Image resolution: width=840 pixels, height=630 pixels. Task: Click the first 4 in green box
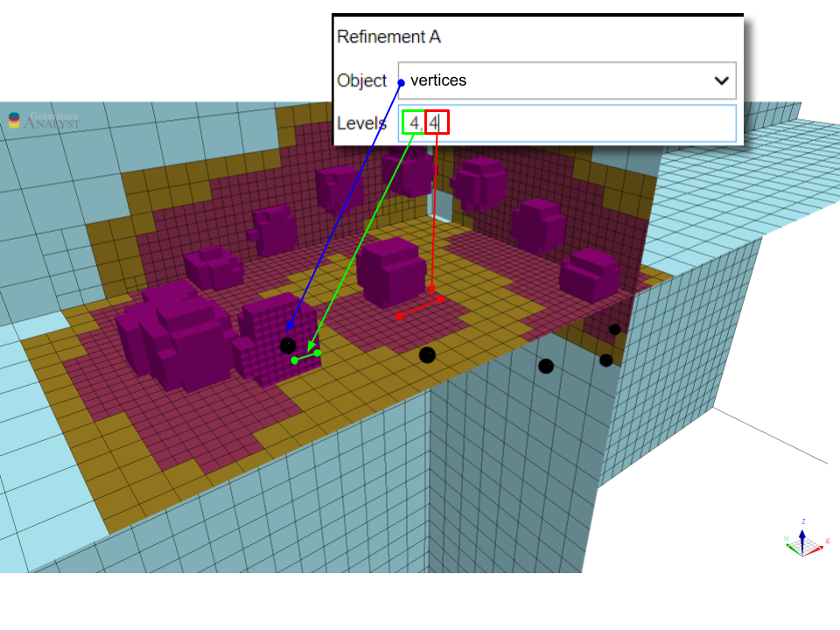click(414, 123)
